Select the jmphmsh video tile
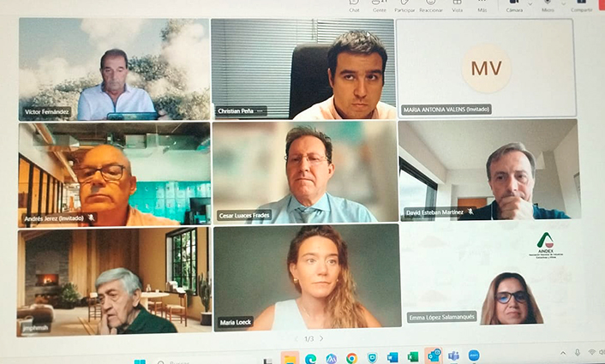Screen dimensions: 605x364 coord(114,282)
